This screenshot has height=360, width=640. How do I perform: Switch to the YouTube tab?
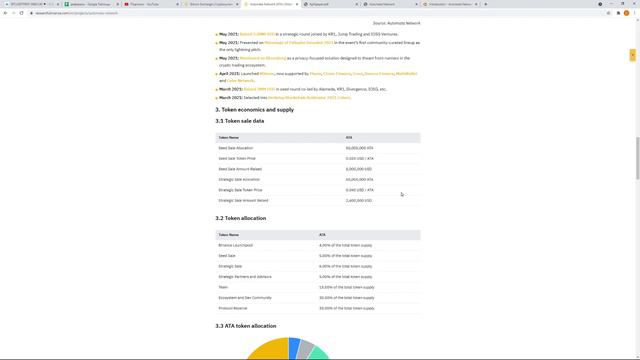pos(150,4)
